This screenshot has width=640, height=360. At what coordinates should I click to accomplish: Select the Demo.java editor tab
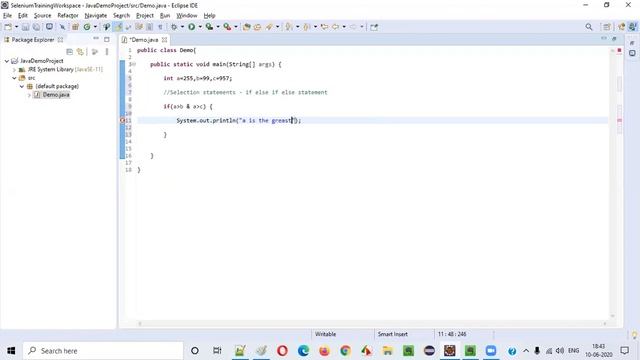(143, 40)
